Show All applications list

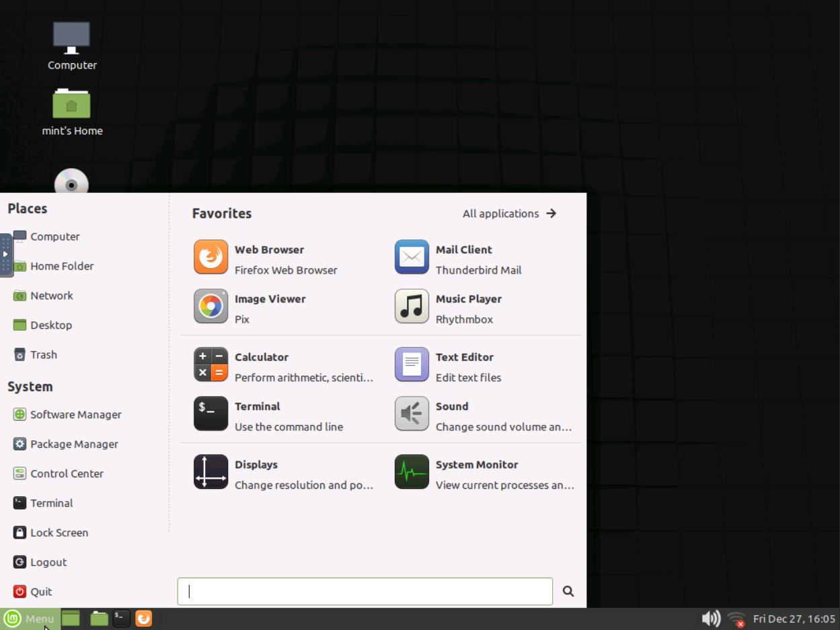pyautogui.click(x=509, y=214)
